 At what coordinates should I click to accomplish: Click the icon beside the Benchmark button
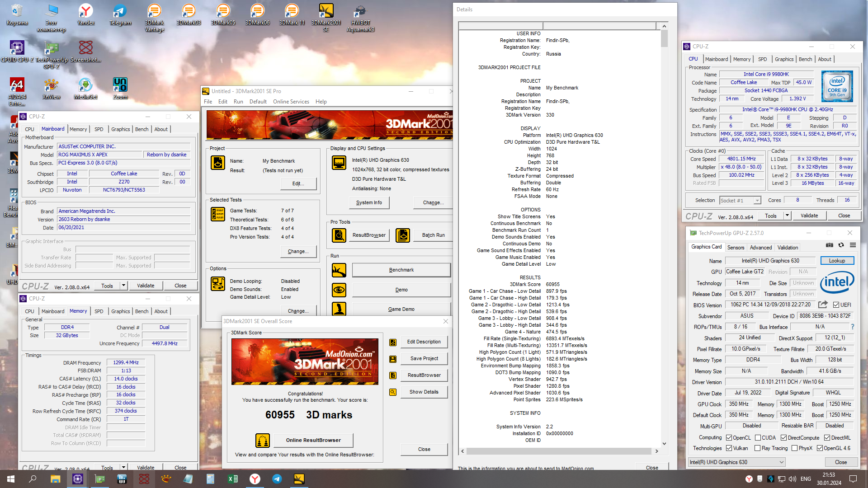point(339,270)
